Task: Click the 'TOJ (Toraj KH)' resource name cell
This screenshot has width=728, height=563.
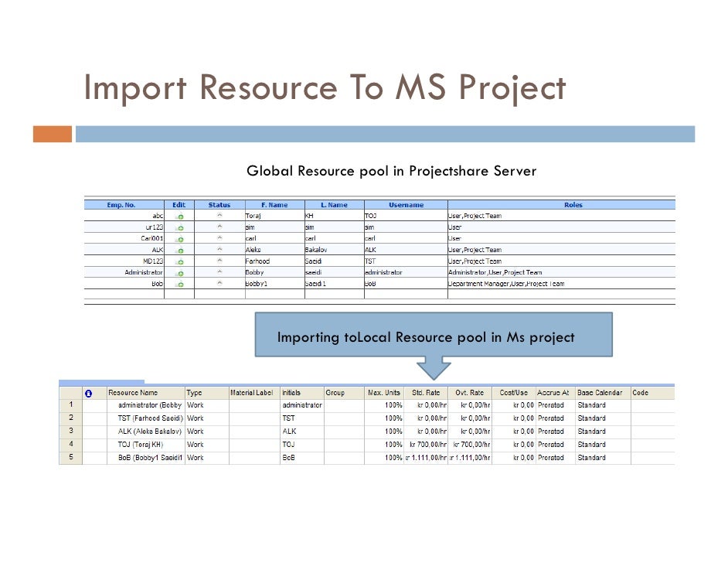Action: [x=146, y=445]
